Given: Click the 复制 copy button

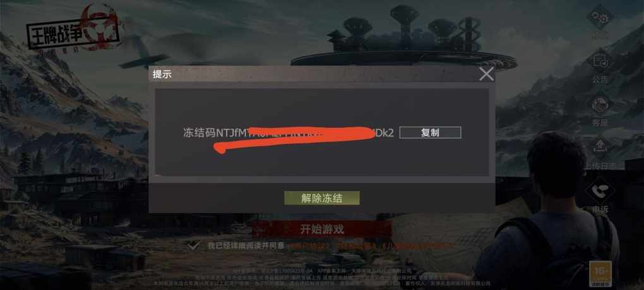Looking at the screenshot, I should (x=430, y=133).
